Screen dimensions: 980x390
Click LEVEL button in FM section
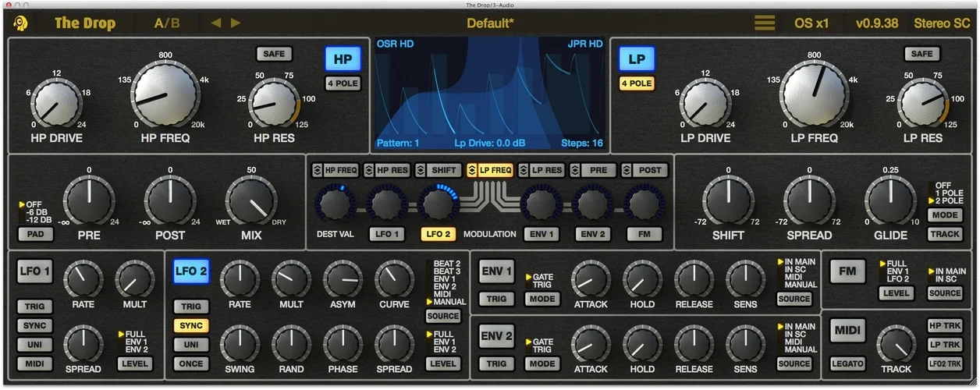coord(897,293)
